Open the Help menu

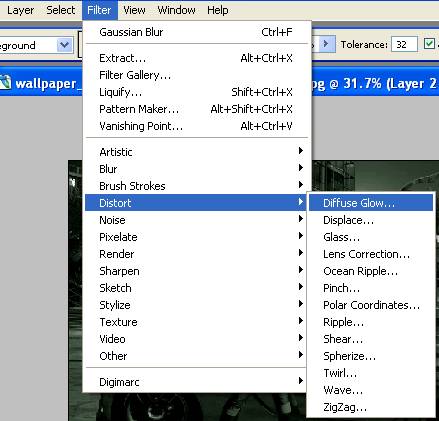pyautogui.click(x=218, y=10)
